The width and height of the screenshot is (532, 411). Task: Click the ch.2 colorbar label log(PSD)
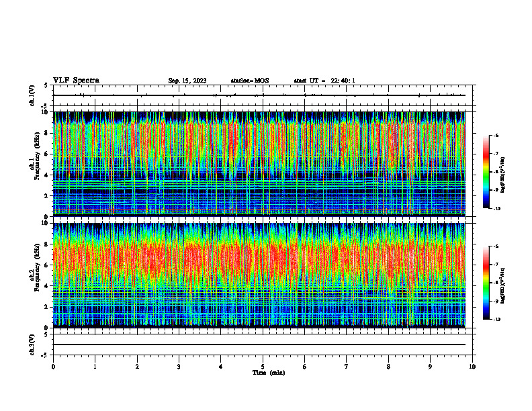(x=503, y=285)
